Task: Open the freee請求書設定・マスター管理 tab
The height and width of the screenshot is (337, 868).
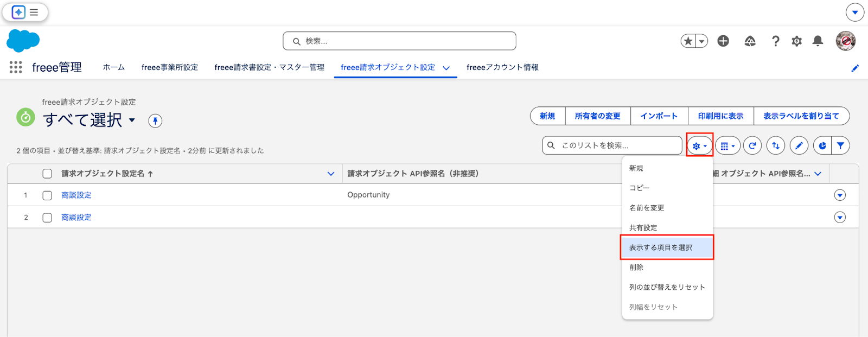Action: (270, 67)
